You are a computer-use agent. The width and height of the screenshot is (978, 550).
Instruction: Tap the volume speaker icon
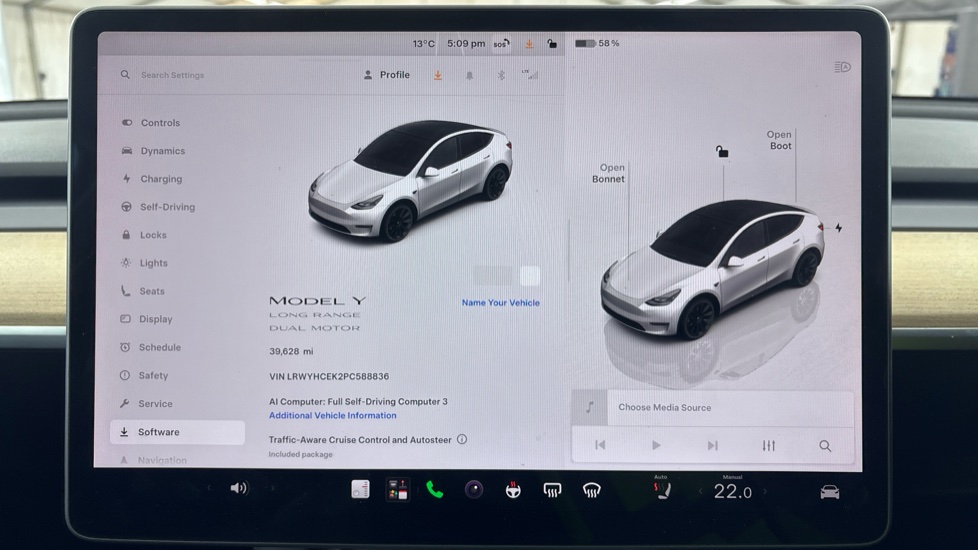tap(239, 488)
